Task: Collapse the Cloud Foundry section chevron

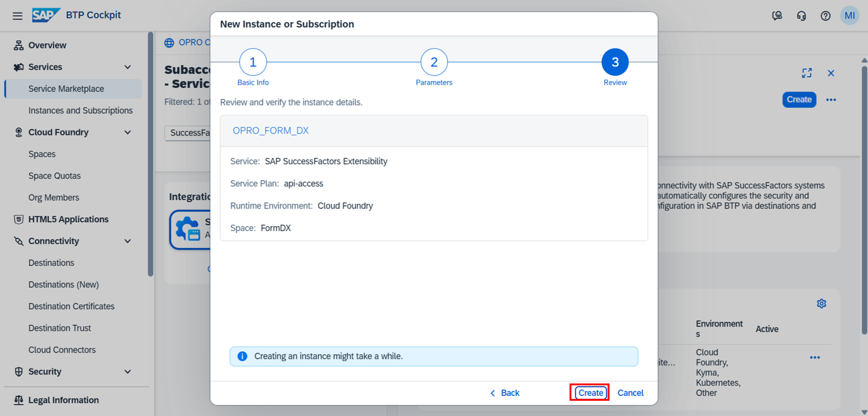Action: coord(128,132)
